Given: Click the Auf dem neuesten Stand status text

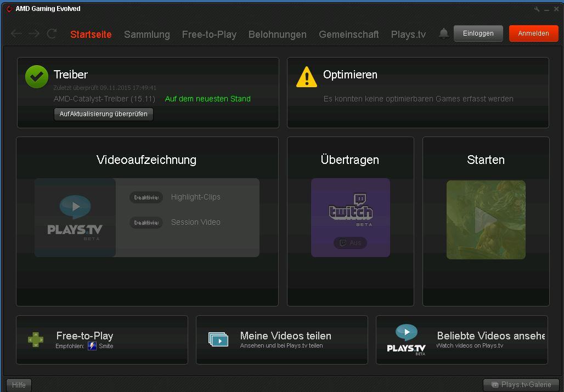Looking at the screenshot, I should 207,99.
